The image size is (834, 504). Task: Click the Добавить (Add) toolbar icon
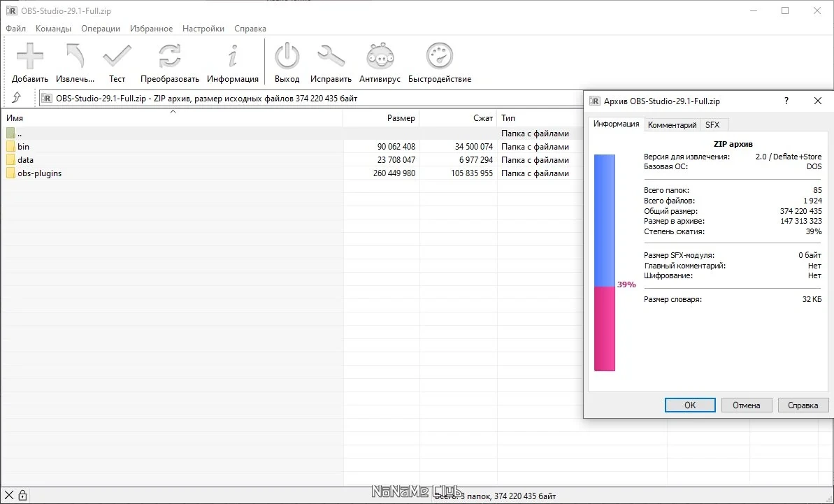click(x=30, y=57)
